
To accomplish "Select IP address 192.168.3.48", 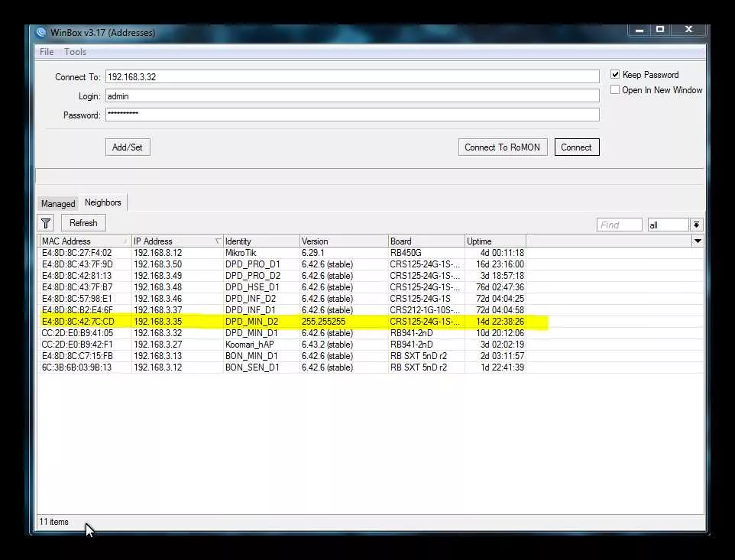I will [x=158, y=287].
